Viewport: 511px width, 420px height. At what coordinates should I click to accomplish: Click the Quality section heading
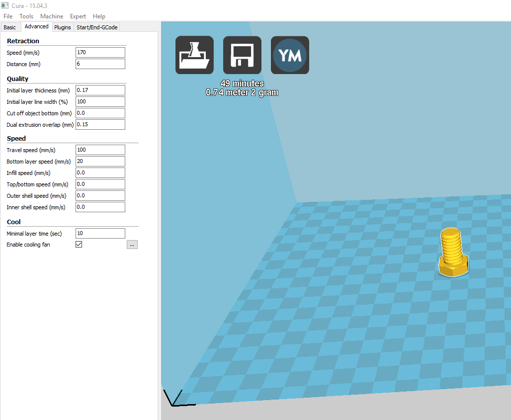(x=17, y=79)
